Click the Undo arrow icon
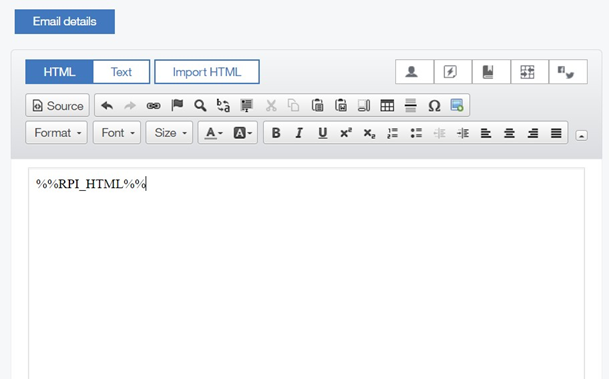This screenshot has width=609, height=379. coord(107,106)
